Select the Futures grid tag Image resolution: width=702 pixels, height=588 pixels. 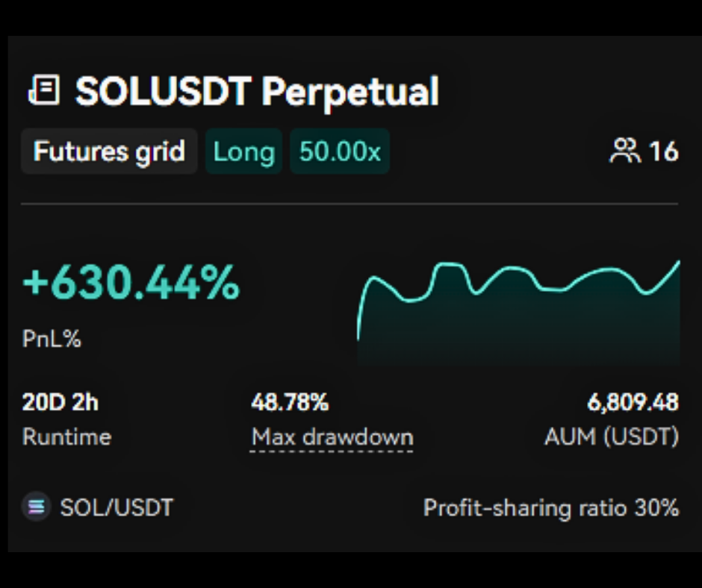coord(109,151)
